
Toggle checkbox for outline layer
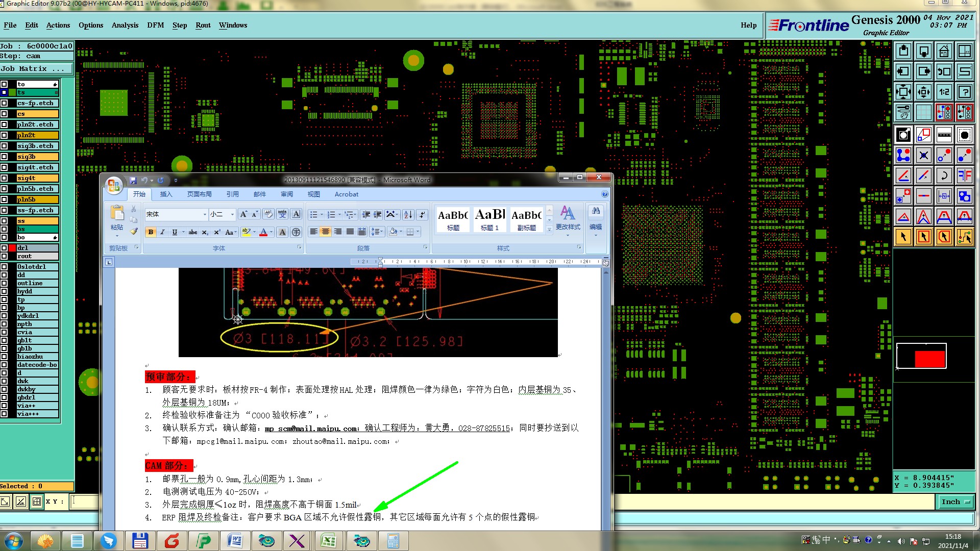click(x=4, y=283)
